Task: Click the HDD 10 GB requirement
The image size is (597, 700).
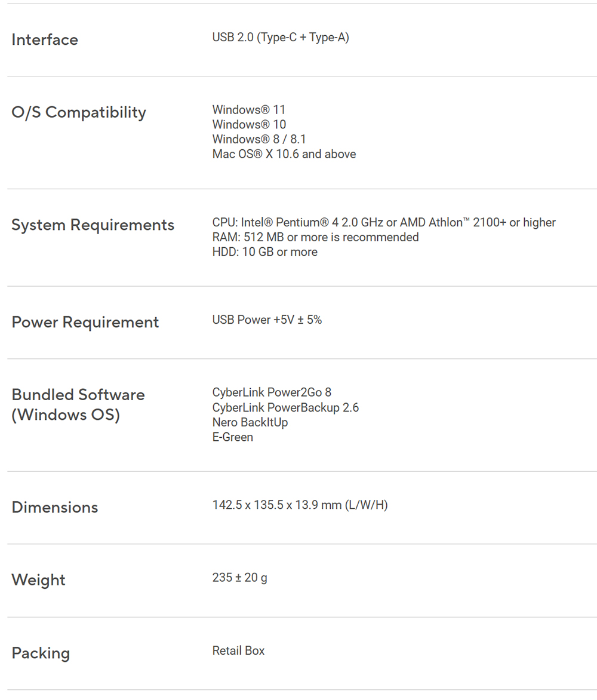Action: (264, 252)
